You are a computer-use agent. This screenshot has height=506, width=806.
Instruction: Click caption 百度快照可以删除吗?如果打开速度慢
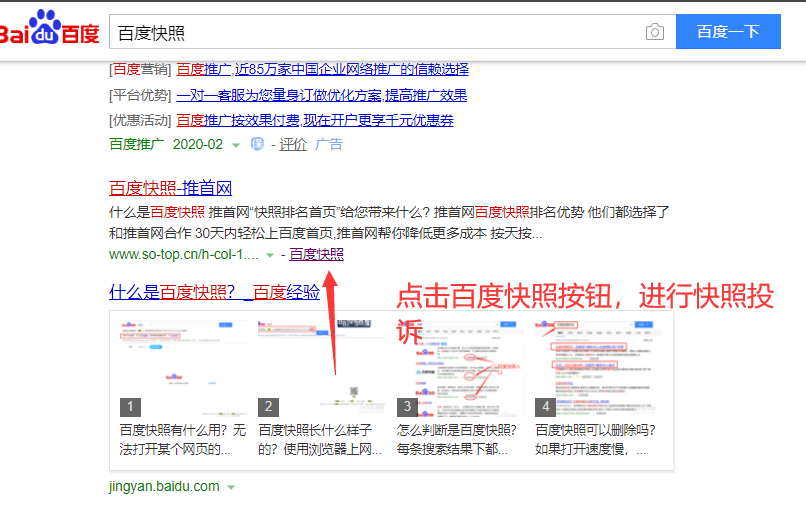point(595,440)
